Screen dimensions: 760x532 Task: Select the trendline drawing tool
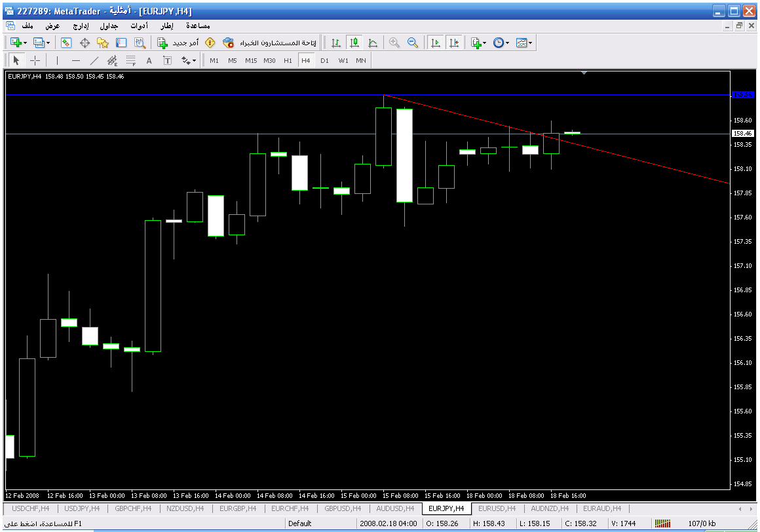(x=94, y=61)
